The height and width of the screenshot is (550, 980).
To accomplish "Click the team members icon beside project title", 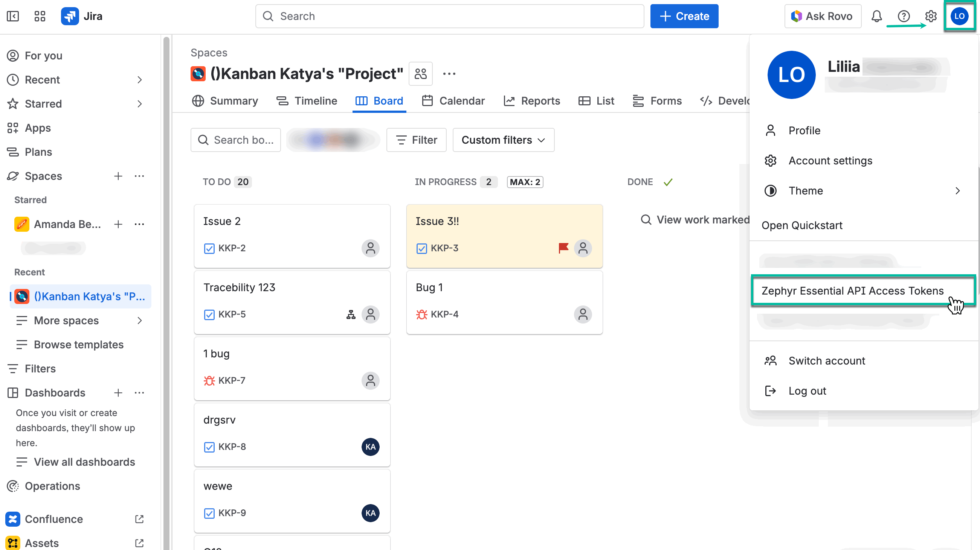I will [420, 74].
